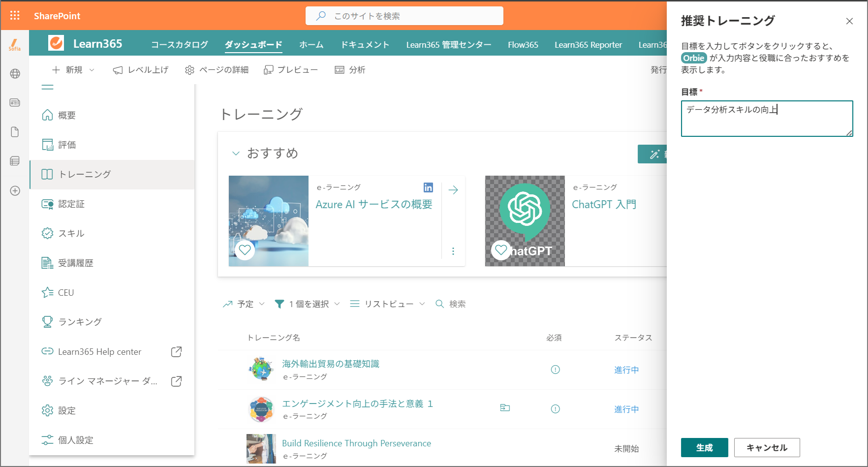The image size is (868, 467).
Task: Open the files page icon in left rail
Action: pos(15,132)
